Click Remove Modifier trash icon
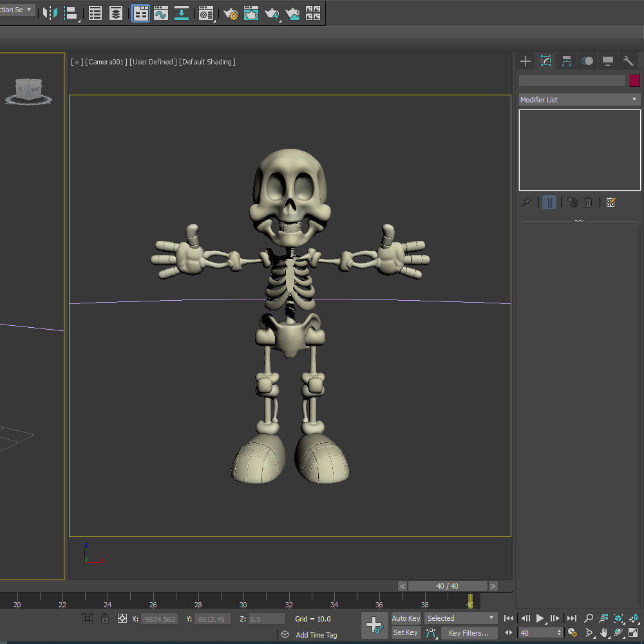The height and width of the screenshot is (644, 644). [588, 202]
